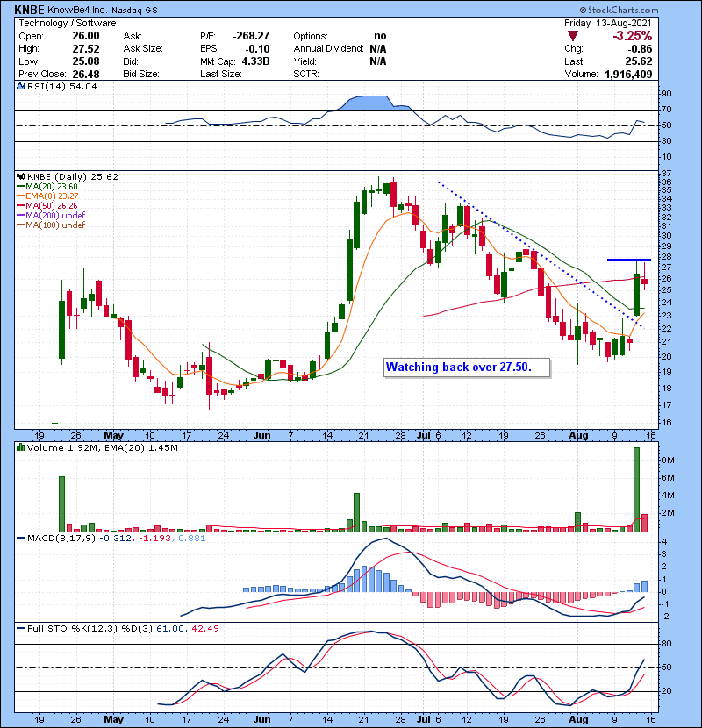The width and height of the screenshot is (702, 728).
Task: Click the red down-triangle change indicator
Action: coord(573,36)
